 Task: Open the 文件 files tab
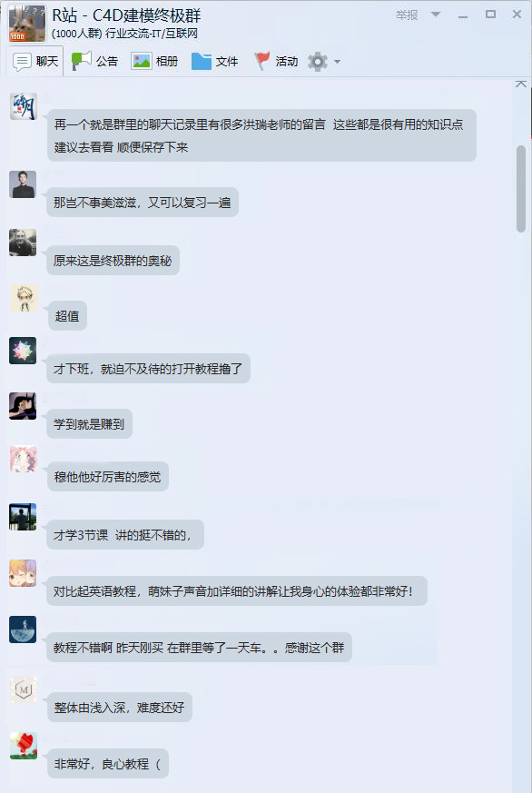(x=215, y=61)
